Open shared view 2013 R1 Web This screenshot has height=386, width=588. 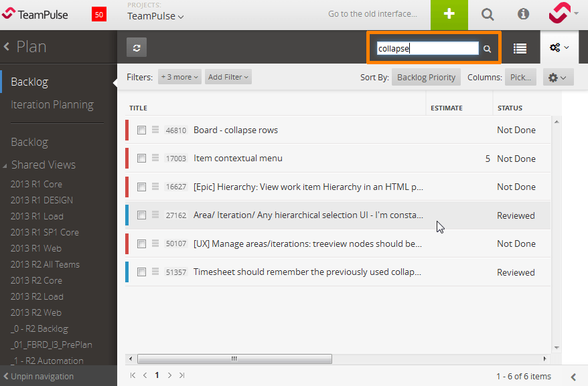point(36,248)
